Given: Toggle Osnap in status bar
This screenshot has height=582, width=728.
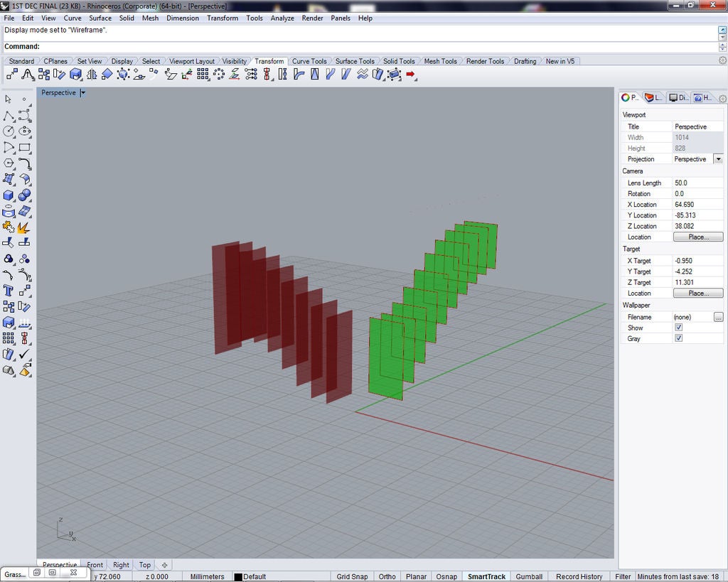Looking at the screenshot, I should [446, 576].
